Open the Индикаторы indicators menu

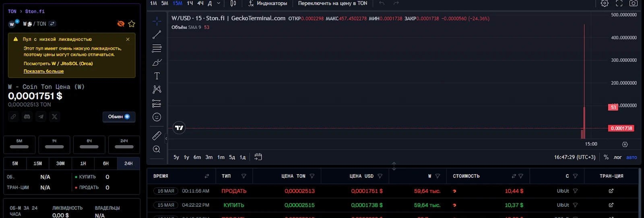268,3
